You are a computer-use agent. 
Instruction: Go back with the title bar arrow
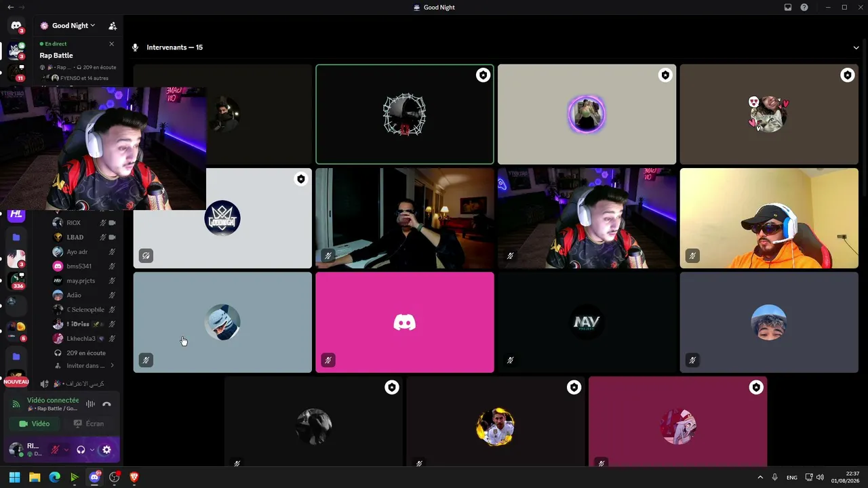(x=10, y=7)
